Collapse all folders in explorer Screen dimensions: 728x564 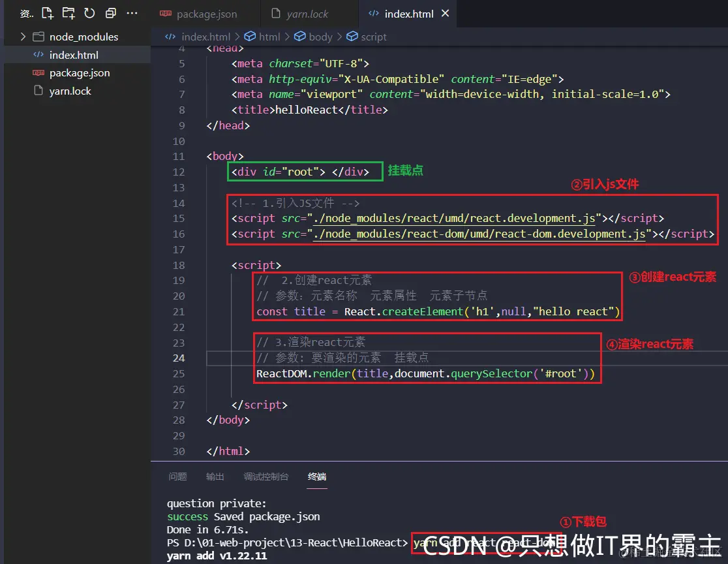[110, 13]
